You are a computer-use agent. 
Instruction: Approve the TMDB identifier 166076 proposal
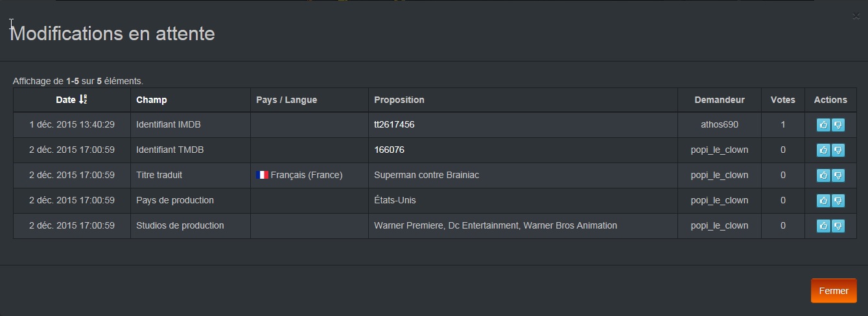[x=823, y=150]
